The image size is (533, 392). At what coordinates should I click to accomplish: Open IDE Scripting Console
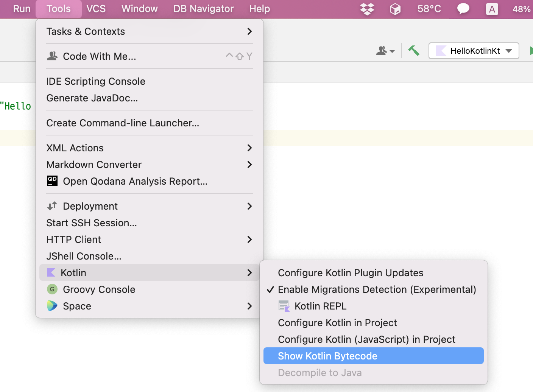pos(150,81)
